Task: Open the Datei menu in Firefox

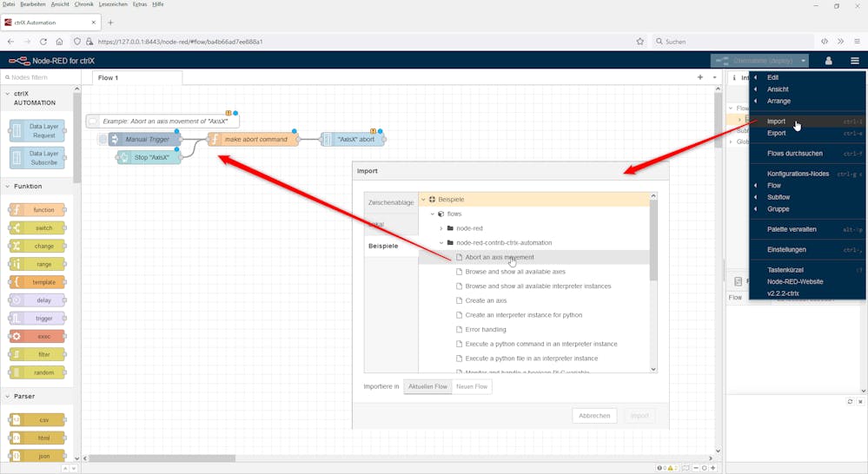Action: tap(9, 3)
